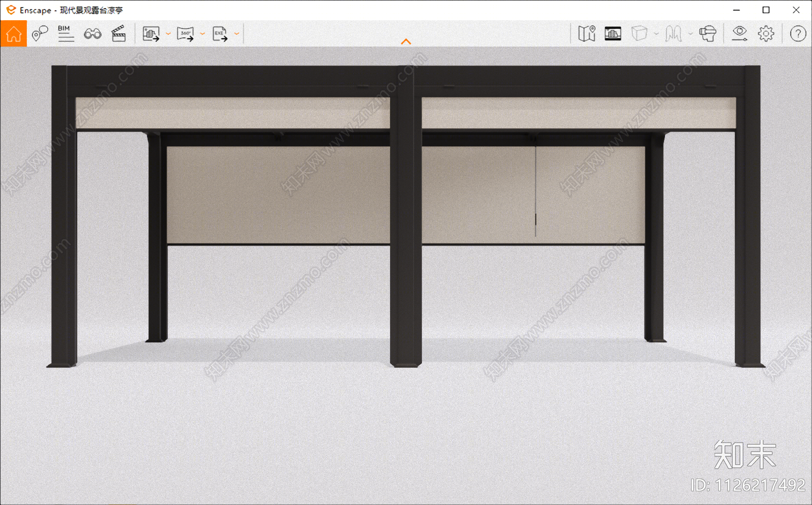Open the Video Editor clapperboard icon
This screenshot has height=505, width=812.
(119, 33)
